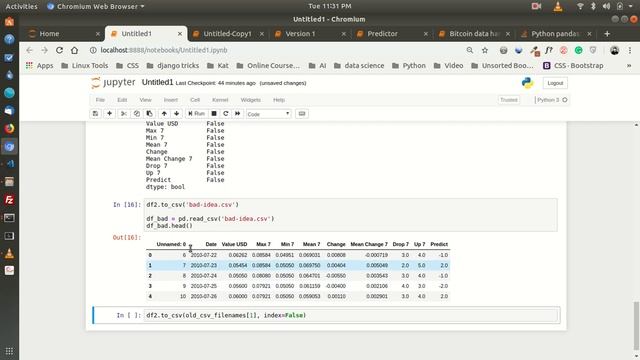Cut selected cells with the scissors icon

click(x=124, y=114)
